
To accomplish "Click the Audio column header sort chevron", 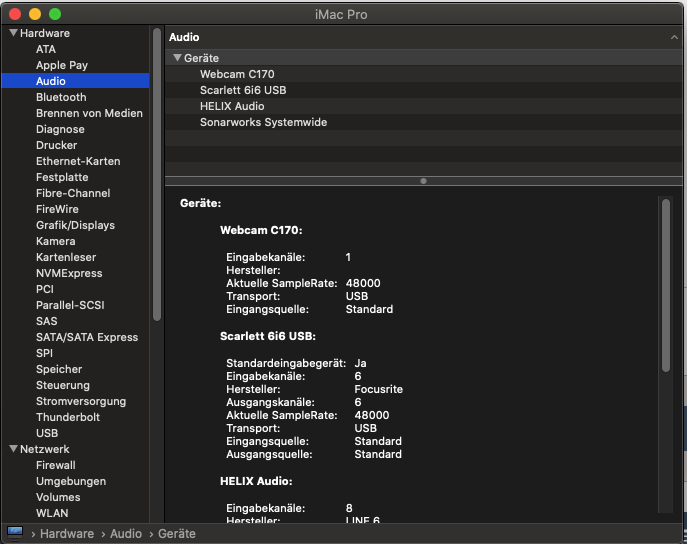I will pos(674,37).
